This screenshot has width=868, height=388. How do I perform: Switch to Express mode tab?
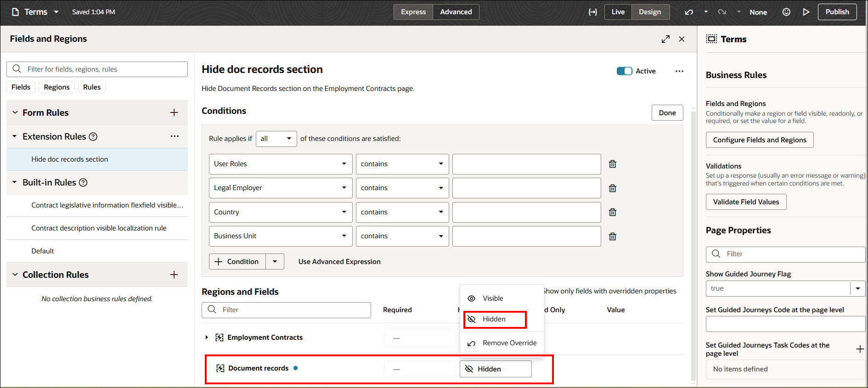pos(413,12)
